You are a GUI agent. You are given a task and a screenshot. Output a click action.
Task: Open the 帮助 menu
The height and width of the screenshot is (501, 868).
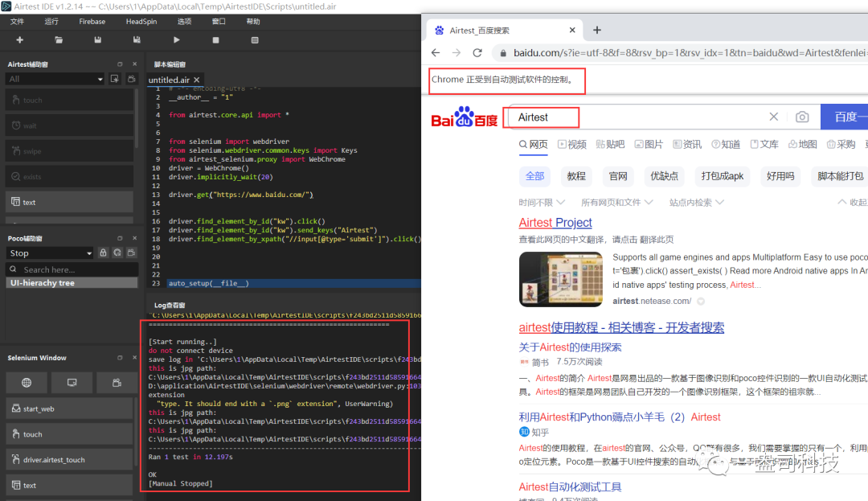(x=253, y=22)
